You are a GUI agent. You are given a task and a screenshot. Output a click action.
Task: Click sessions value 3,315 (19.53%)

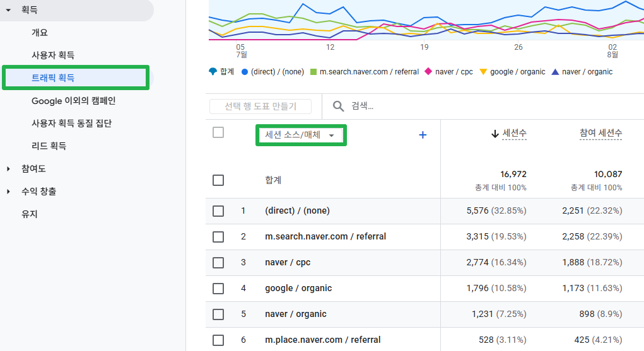[x=496, y=236]
